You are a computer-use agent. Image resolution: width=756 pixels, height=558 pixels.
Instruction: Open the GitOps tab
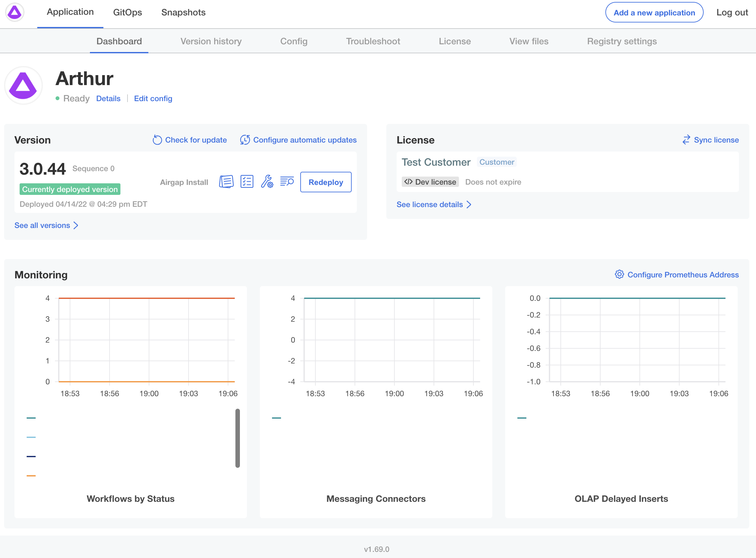coord(127,13)
